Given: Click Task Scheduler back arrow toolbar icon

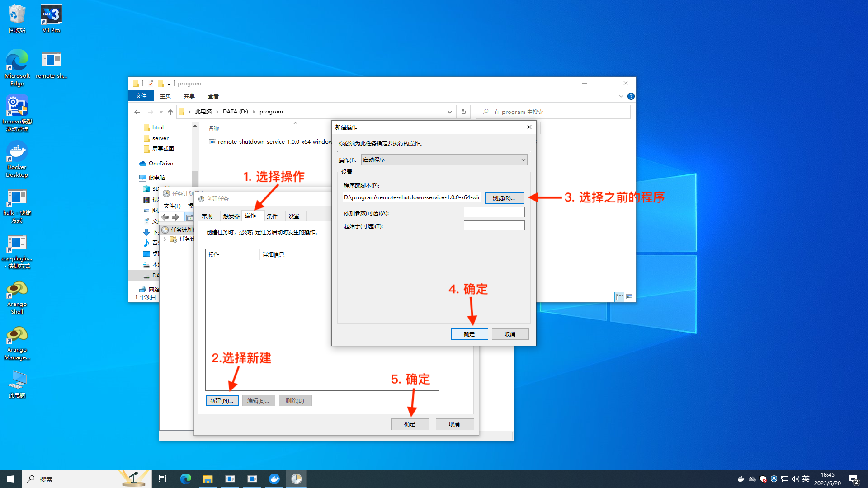Looking at the screenshot, I should tap(165, 217).
